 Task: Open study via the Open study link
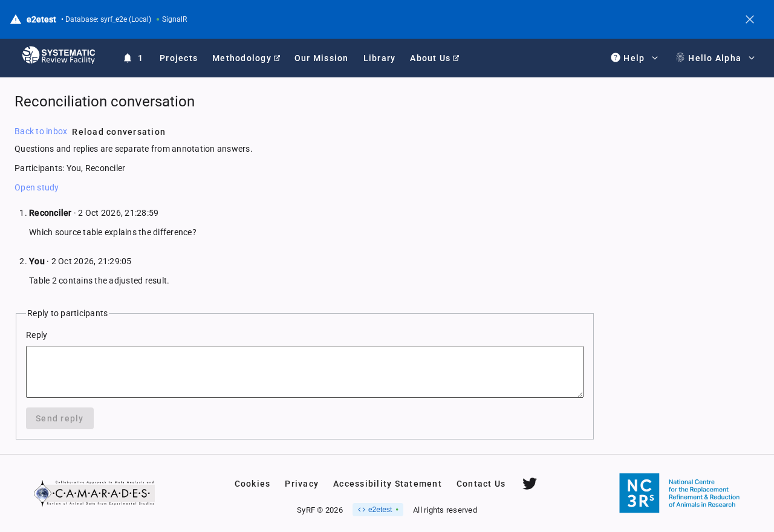coord(36,187)
